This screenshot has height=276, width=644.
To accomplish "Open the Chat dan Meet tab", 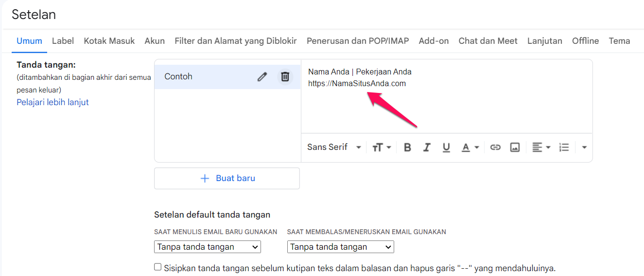I will tap(488, 41).
